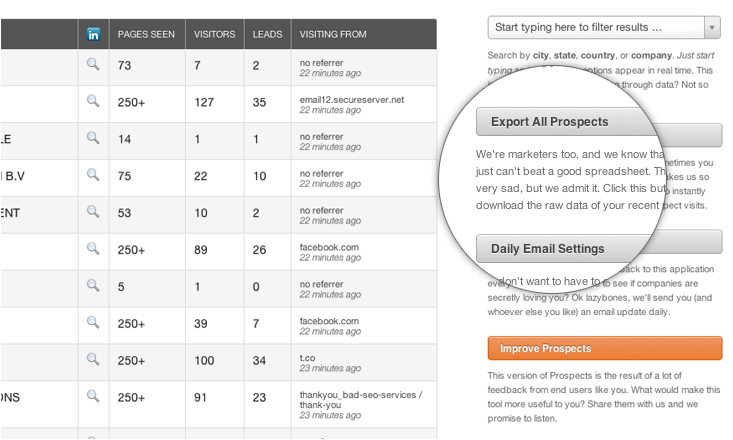The height and width of the screenshot is (440, 733).
Task: Click the orange Improve Prospects button
Action: click(x=604, y=348)
